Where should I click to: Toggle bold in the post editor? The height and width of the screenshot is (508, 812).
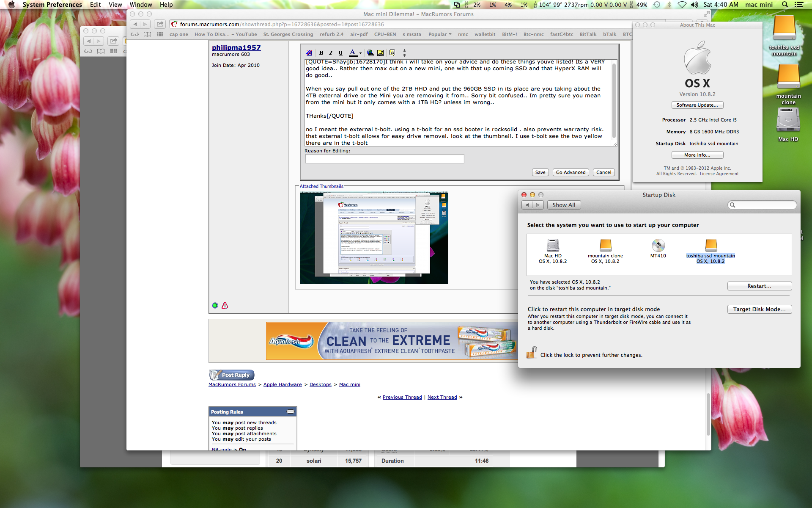[321, 53]
